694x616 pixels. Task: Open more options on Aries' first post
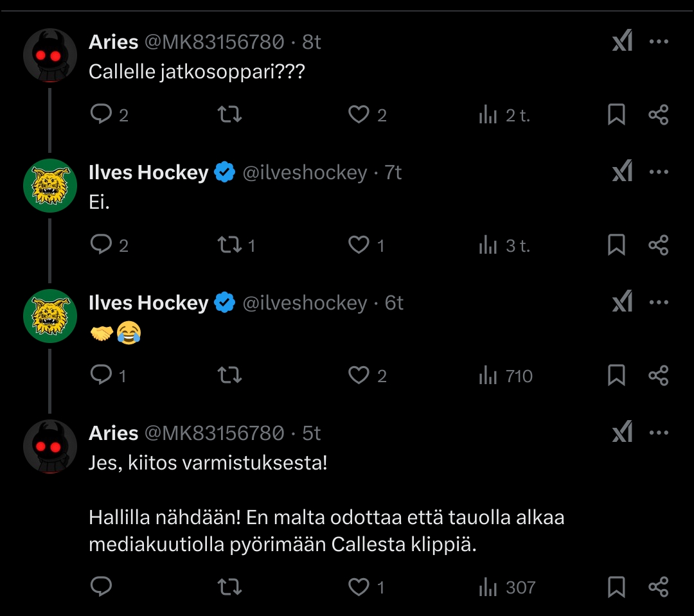tap(659, 42)
